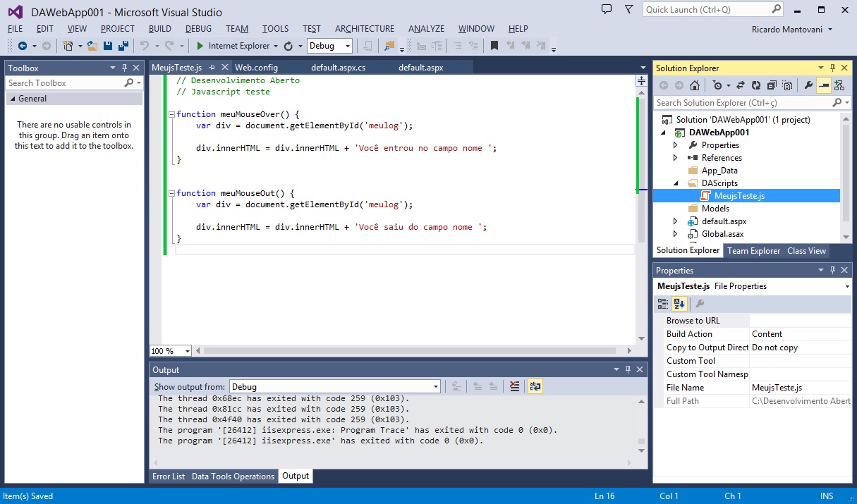Open Properties wrench icon in Solution Explorer

click(808, 85)
